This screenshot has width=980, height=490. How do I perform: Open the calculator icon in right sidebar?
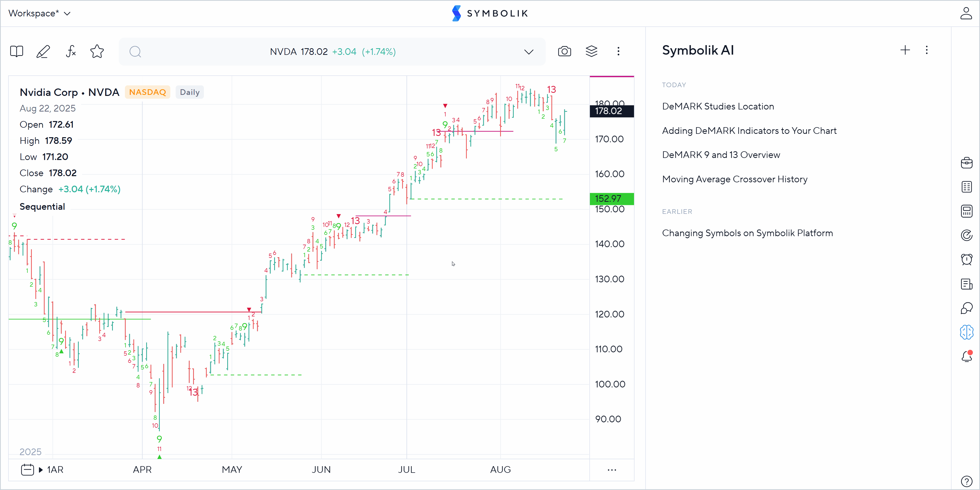click(966, 211)
